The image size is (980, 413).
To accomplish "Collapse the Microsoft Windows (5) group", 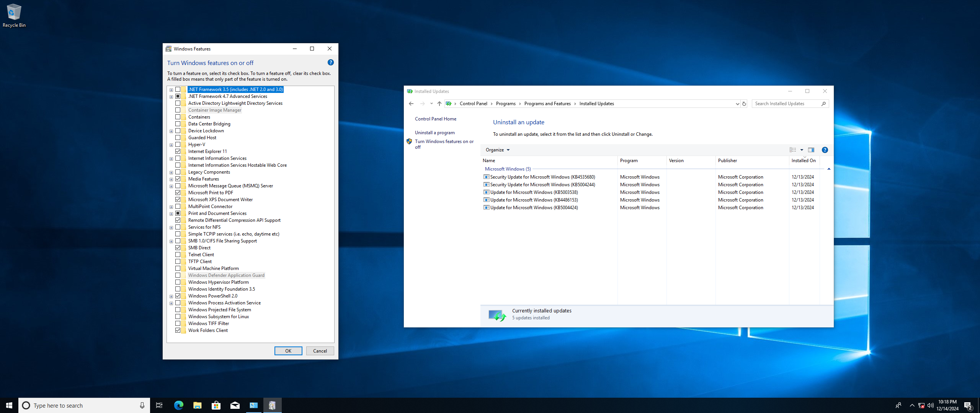I will [829, 169].
